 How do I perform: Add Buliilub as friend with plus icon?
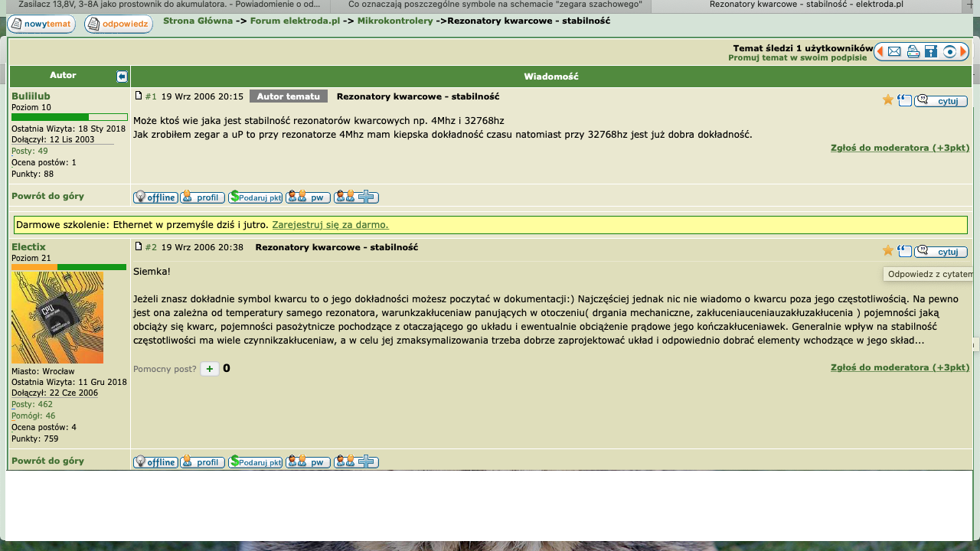pyautogui.click(x=356, y=197)
